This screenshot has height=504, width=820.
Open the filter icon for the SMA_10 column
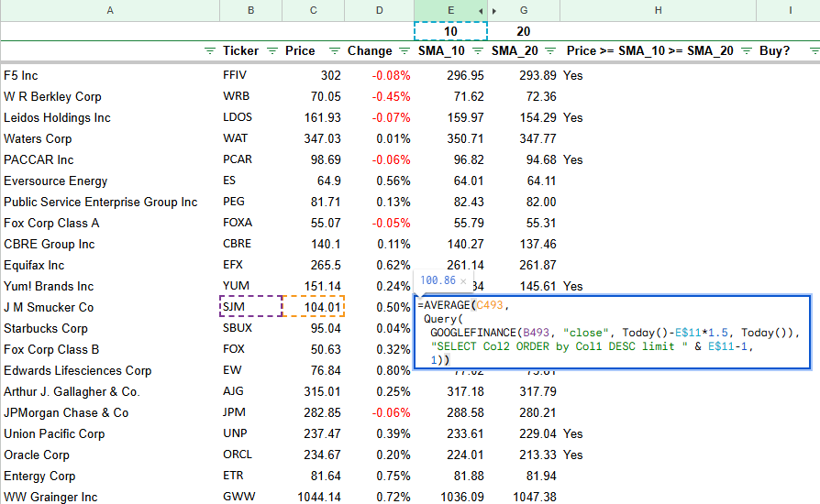pos(478,50)
